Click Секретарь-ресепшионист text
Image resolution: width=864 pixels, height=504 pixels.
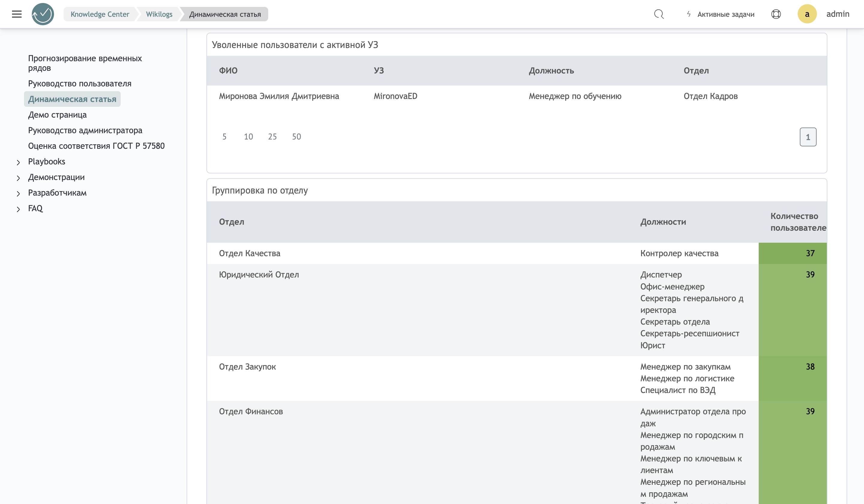tap(689, 333)
